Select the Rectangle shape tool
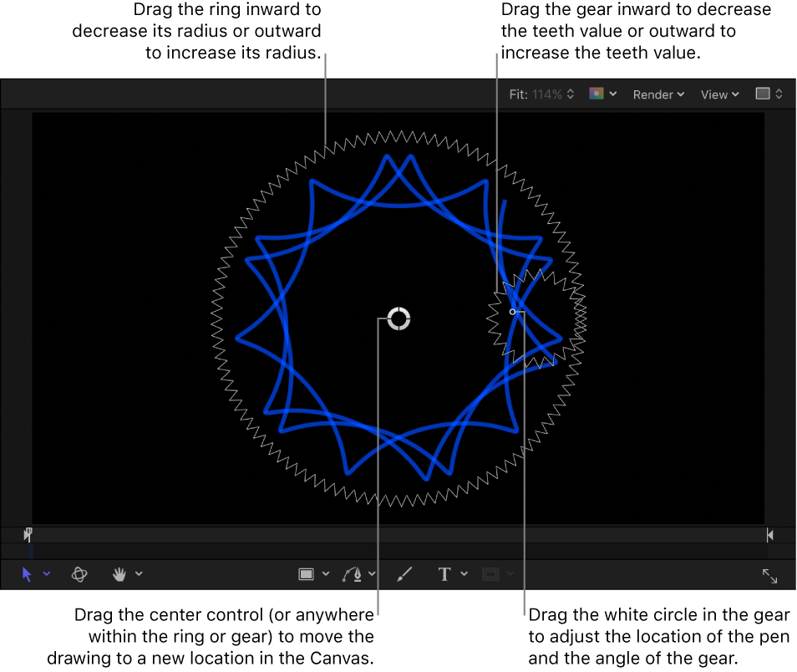The image size is (797, 672). point(306,574)
